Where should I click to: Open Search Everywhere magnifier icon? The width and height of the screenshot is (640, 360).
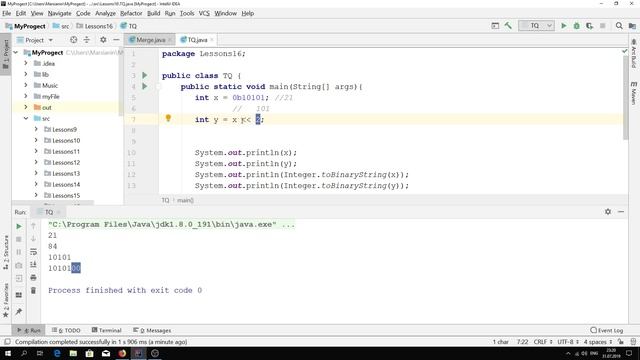click(x=619, y=26)
